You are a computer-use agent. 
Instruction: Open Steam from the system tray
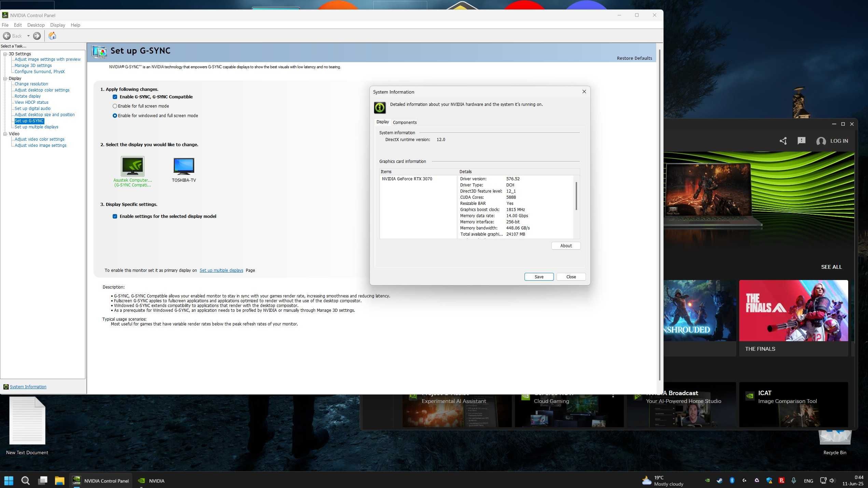[x=719, y=480]
